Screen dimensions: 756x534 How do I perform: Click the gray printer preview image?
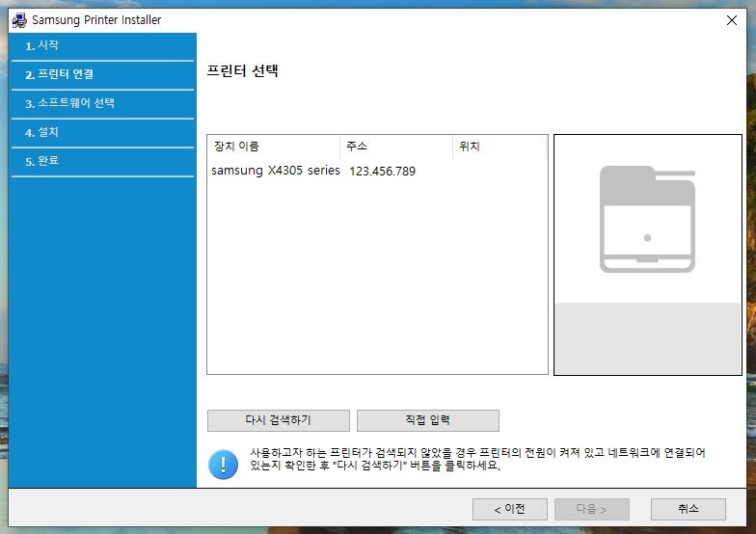click(x=648, y=220)
